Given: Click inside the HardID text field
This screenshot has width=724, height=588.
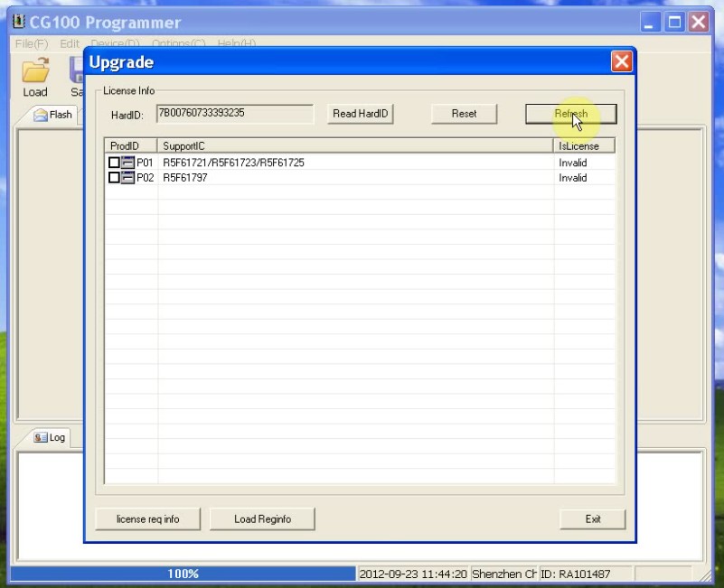Looking at the screenshot, I should click(234, 114).
